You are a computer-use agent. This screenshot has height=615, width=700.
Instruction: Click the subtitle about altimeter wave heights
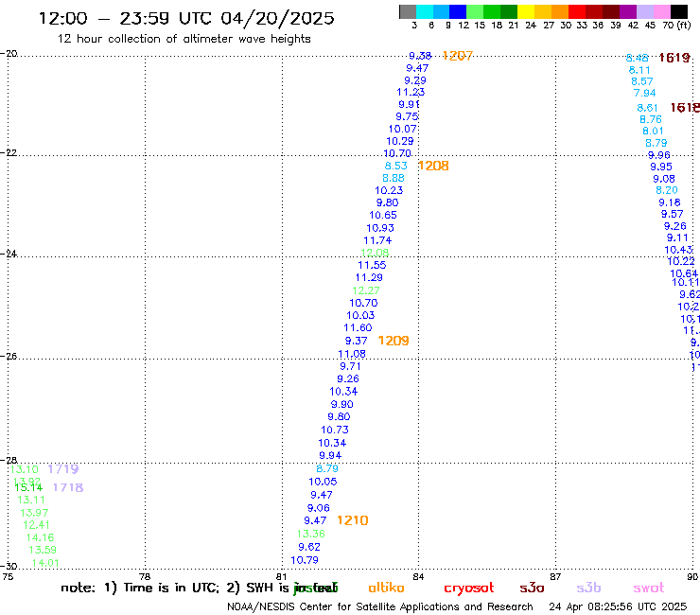coord(184,39)
